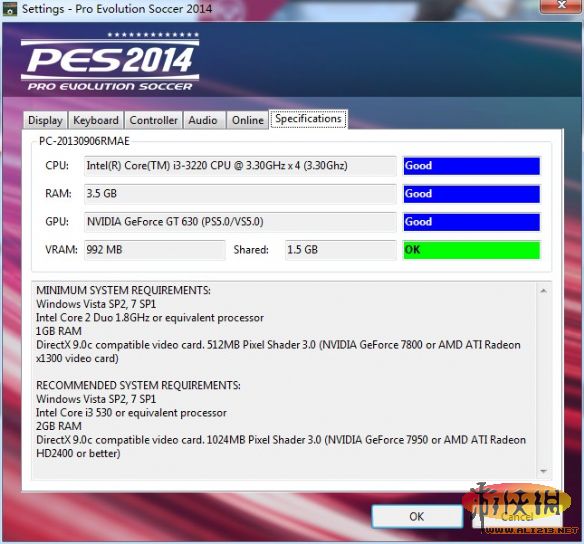Select the Specifications tab
Image resolution: width=584 pixels, height=544 pixels.
(308, 119)
